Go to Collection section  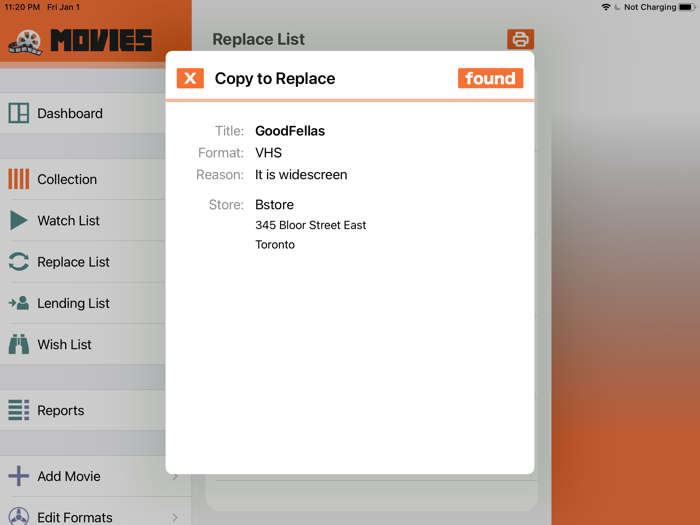(67, 179)
